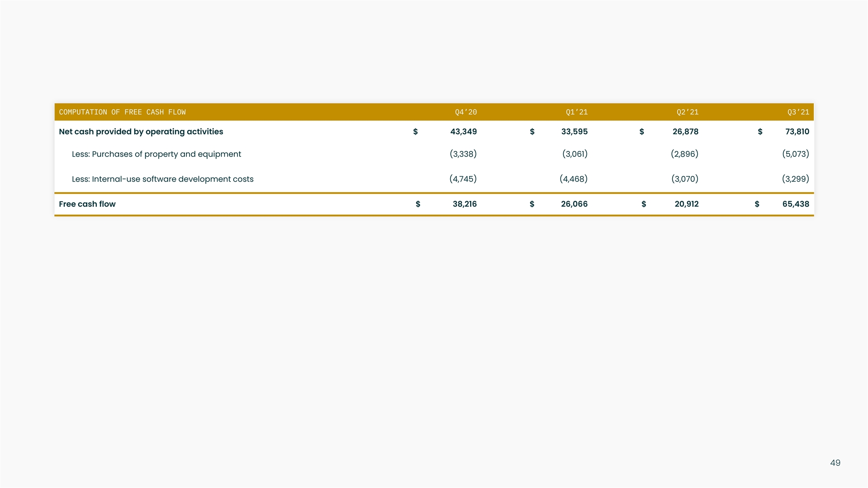
Task: Click the 26,878 operating cash value
Action: pyautogui.click(x=685, y=131)
